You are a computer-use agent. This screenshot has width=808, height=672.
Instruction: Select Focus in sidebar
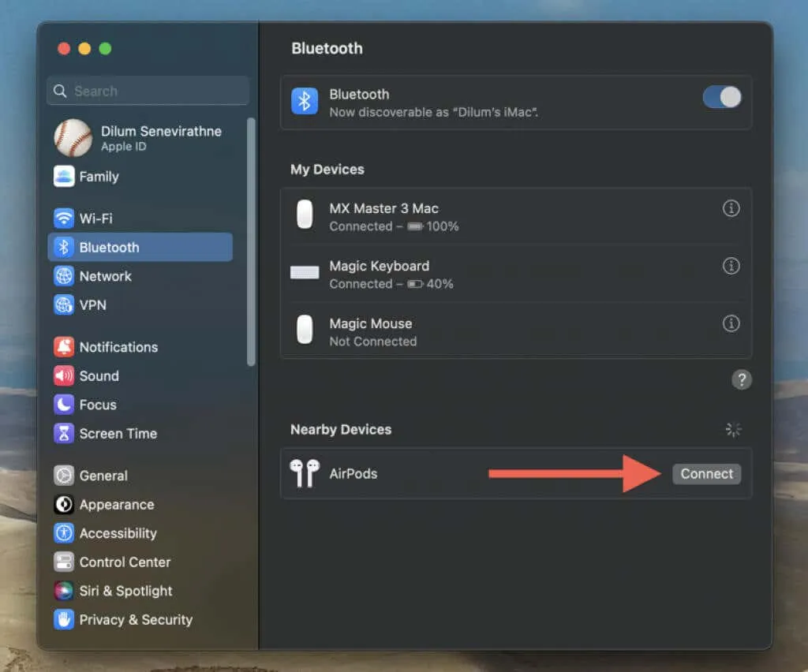click(x=98, y=405)
